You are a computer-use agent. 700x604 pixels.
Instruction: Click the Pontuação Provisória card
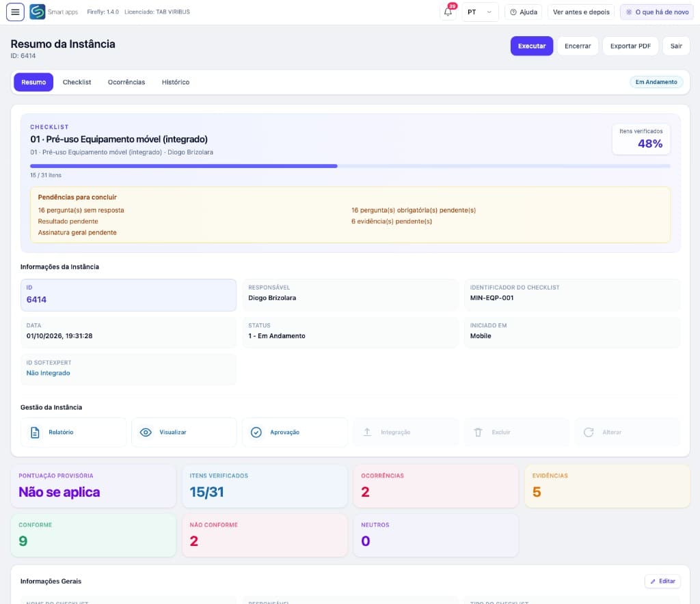[93, 486]
